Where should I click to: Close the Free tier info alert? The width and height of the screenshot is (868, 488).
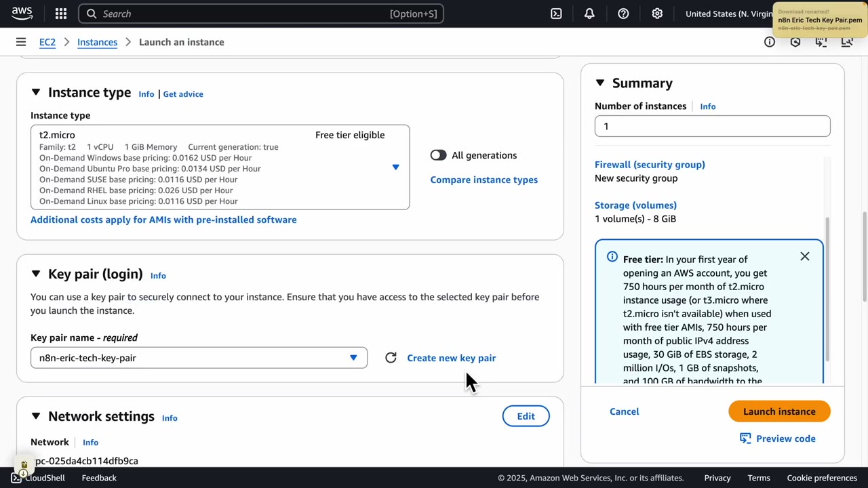click(805, 257)
